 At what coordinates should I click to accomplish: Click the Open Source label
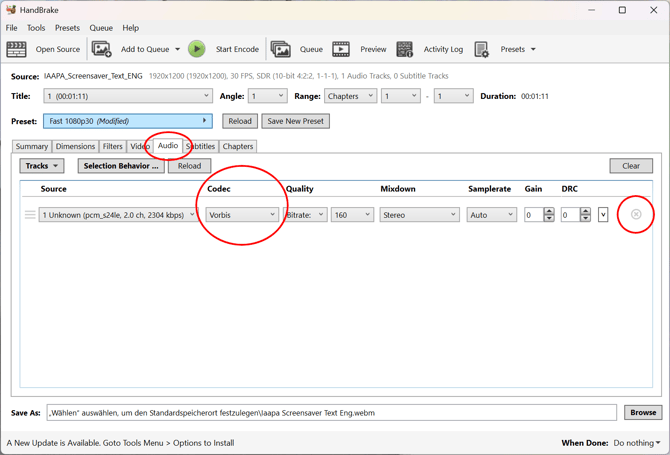click(58, 49)
